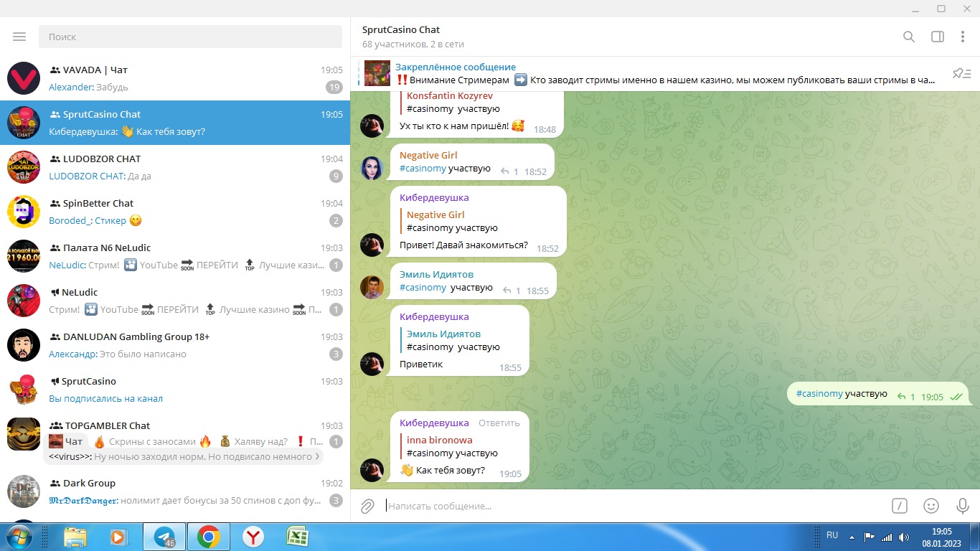Click the Чат topic chip under TOPGAMBLER
Image resolution: width=980 pixels, height=551 pixels.
point(66,441)
